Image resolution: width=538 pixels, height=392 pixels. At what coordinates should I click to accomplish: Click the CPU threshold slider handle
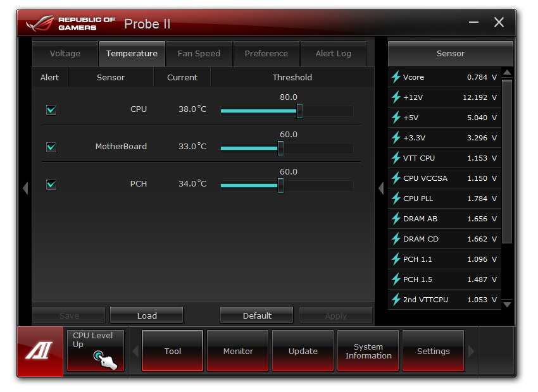pyautogui.click(x=299, y=111)
